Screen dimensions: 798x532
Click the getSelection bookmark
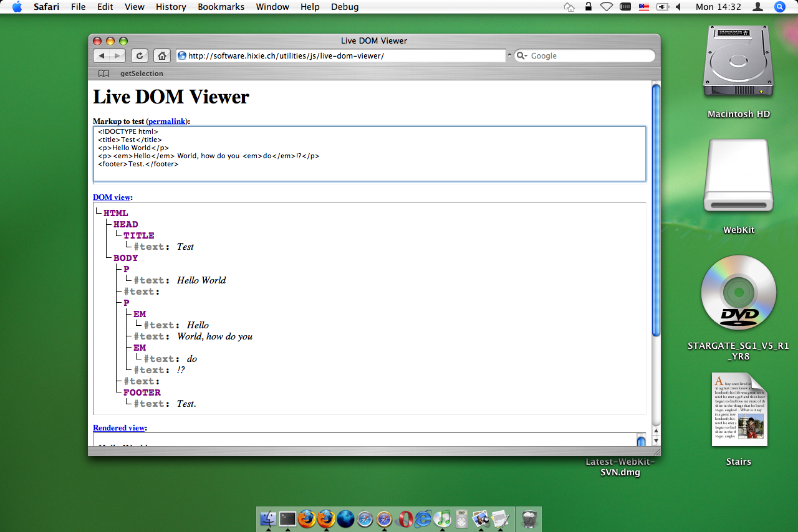click(x=142, y=74)
